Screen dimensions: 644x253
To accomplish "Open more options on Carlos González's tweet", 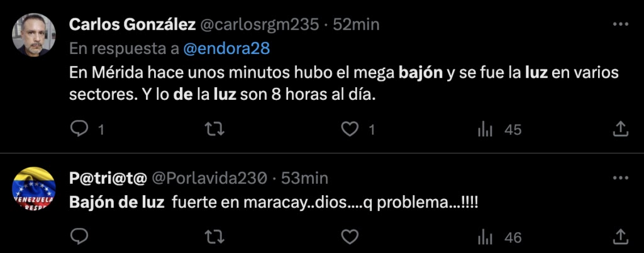I will pyautogui.click(x=621, y=24).
